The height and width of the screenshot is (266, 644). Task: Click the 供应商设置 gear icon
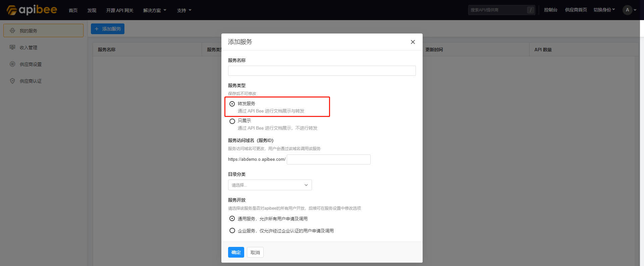(12, 64)
